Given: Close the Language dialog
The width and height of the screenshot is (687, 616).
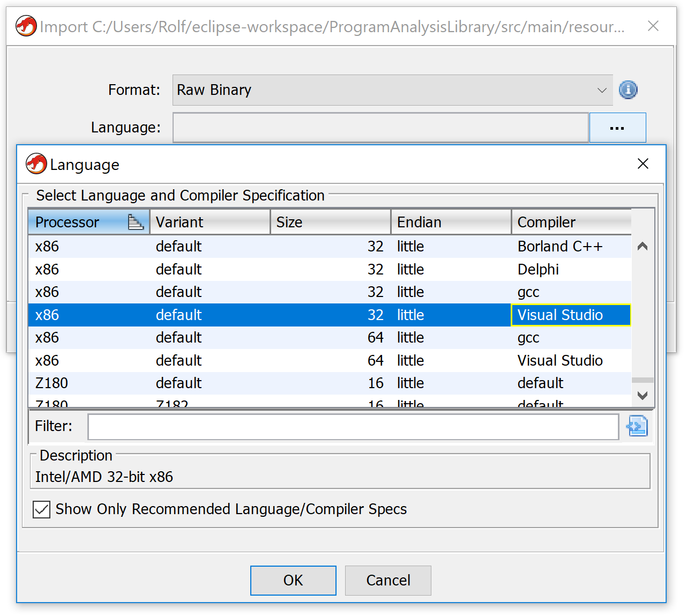Looking at the screenshot, I should pos(643,164).
